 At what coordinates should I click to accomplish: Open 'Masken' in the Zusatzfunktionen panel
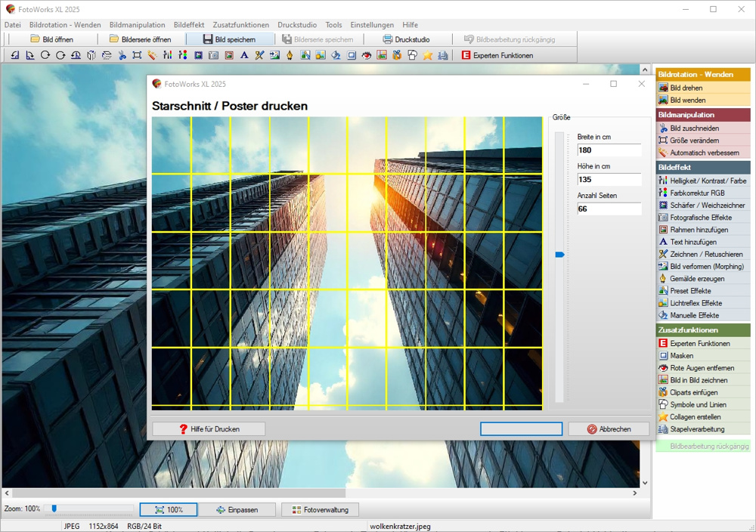[681, 356]
